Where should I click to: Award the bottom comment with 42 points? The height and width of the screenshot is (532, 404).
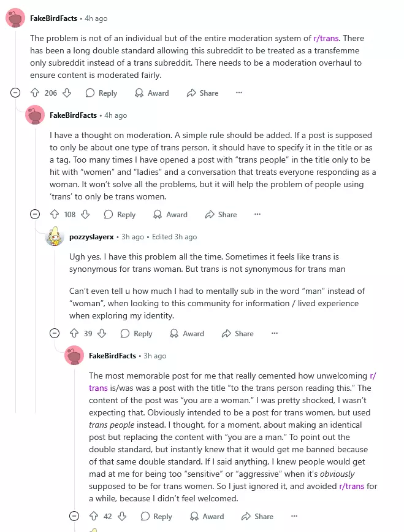coord(207,517)
